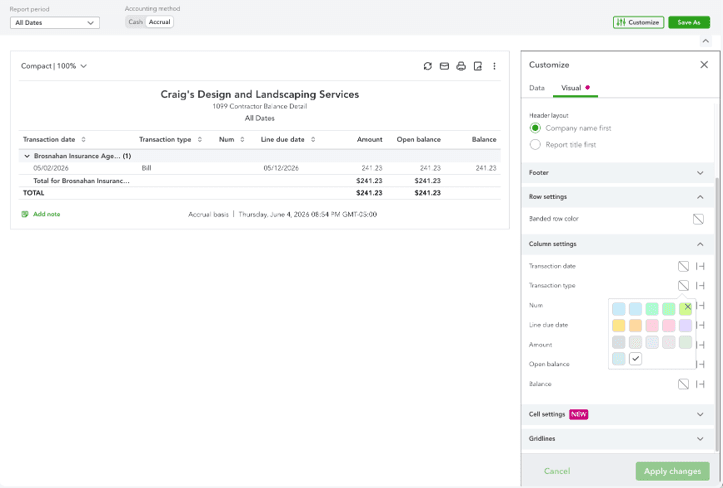This screenshot has height=488, width=723.
Task: Switch to the Data tab
Action: point(537,88)
